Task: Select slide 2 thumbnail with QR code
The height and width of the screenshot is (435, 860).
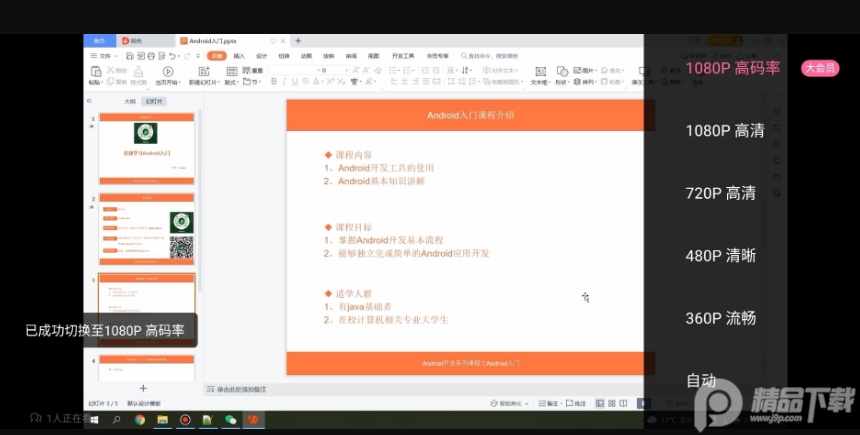Action: [146, 229]
